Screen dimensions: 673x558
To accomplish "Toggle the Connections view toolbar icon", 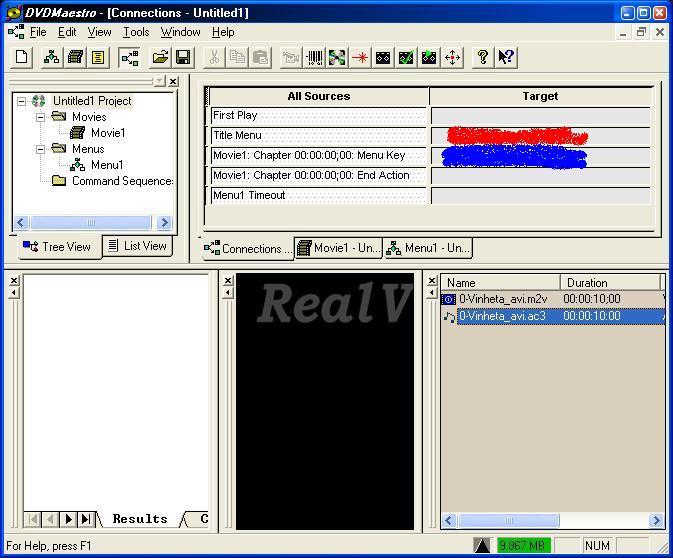I will 129,57.
